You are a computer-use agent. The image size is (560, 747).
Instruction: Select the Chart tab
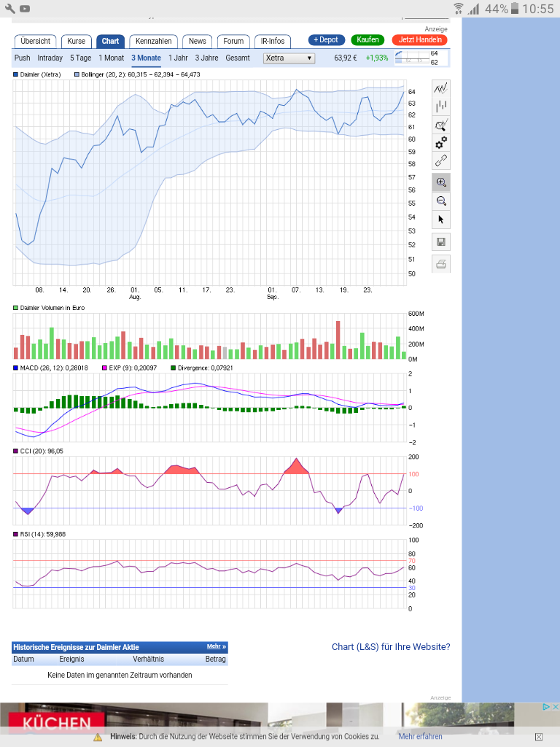111,42
